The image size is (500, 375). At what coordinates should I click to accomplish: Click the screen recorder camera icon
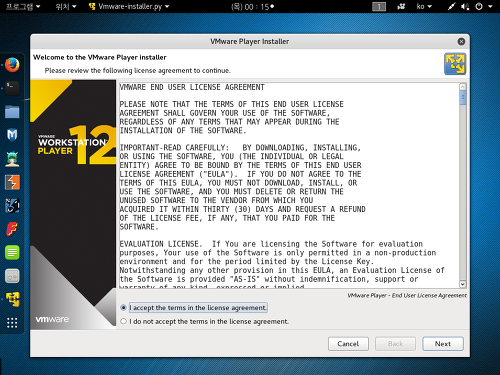(x=401, y=6)
